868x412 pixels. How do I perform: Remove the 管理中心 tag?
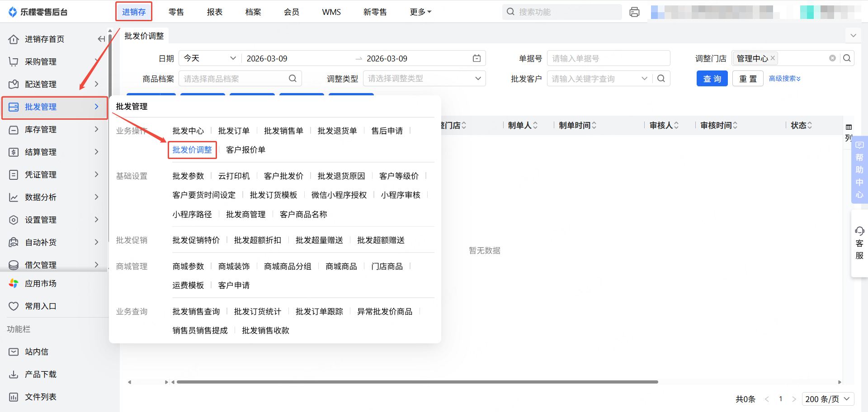[773, 58]
